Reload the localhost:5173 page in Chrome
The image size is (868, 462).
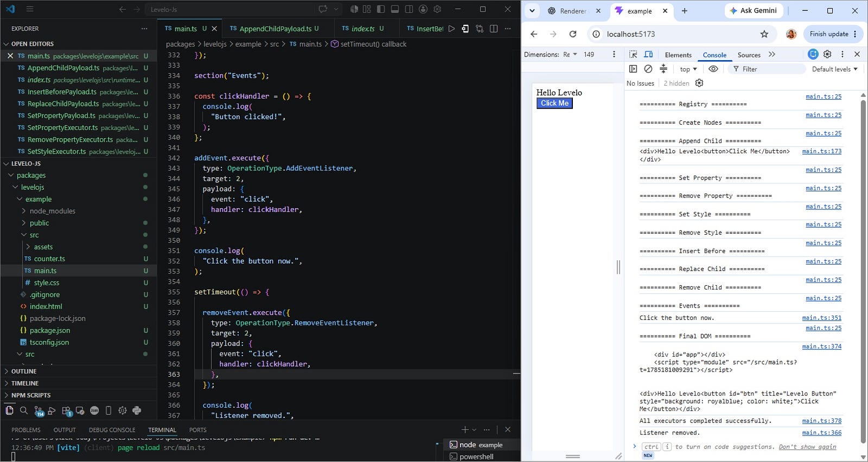(573, 34)
